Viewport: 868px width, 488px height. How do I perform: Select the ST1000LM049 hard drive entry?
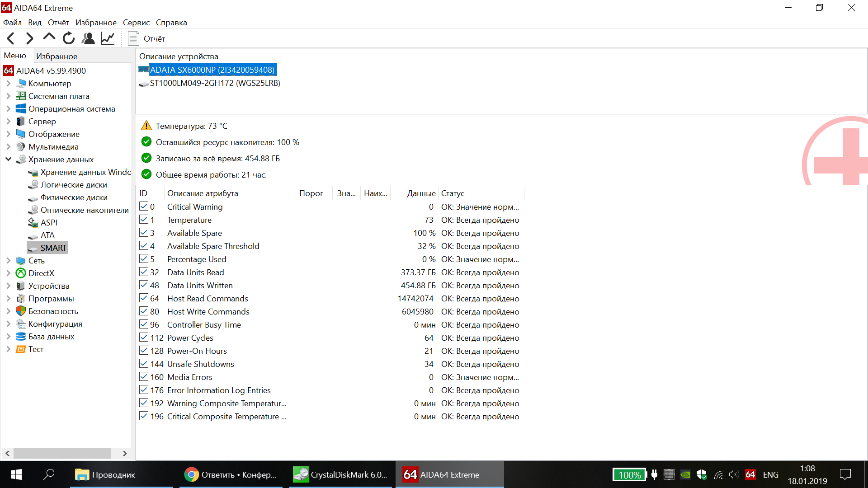pyautogui.click(x=215, y=83)
